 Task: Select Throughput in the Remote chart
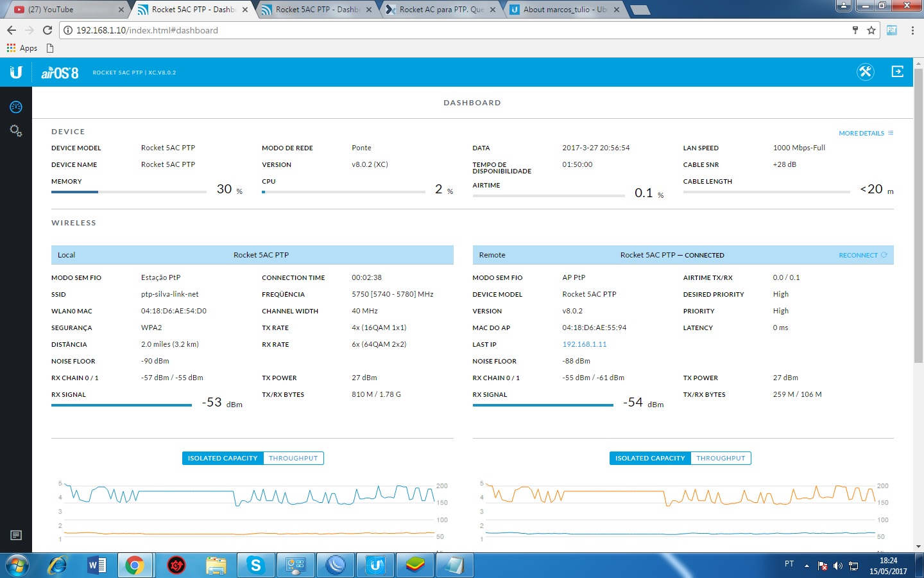721,459
